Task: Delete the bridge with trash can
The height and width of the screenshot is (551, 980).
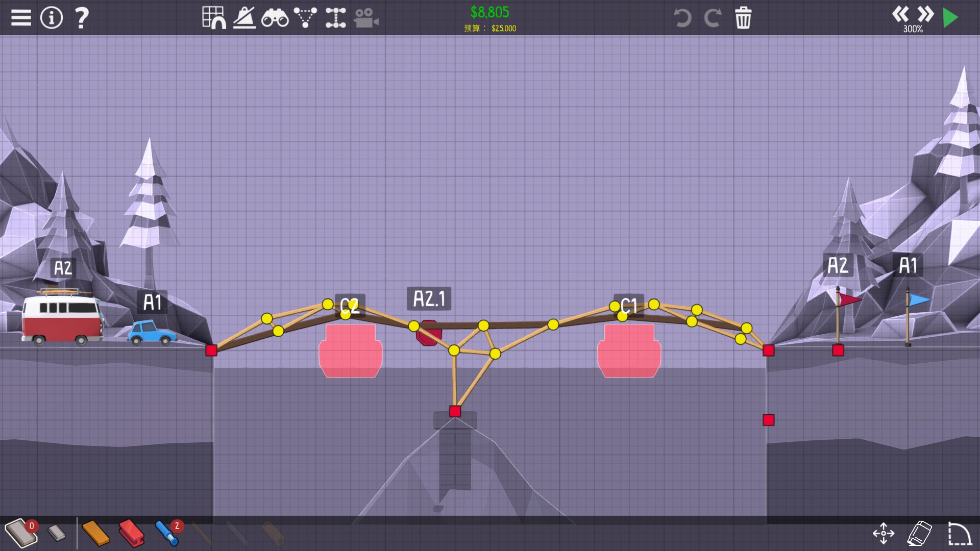Action: coord(743,18)
